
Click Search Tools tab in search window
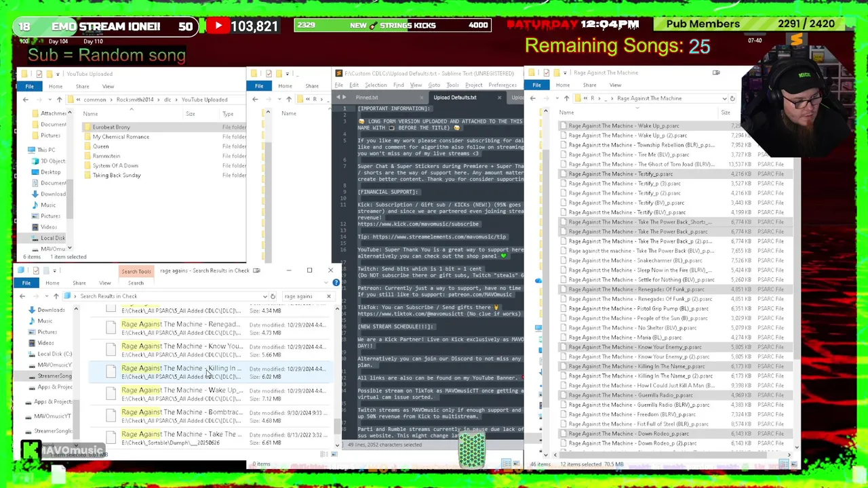[136, 271]
